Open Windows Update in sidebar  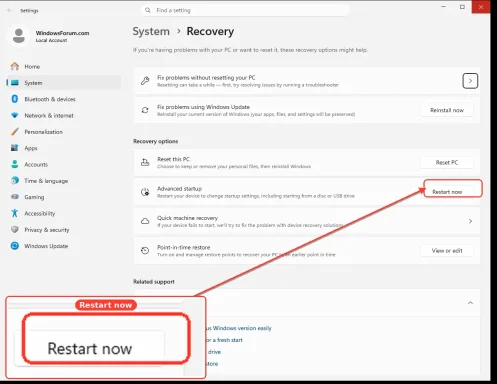63,246
